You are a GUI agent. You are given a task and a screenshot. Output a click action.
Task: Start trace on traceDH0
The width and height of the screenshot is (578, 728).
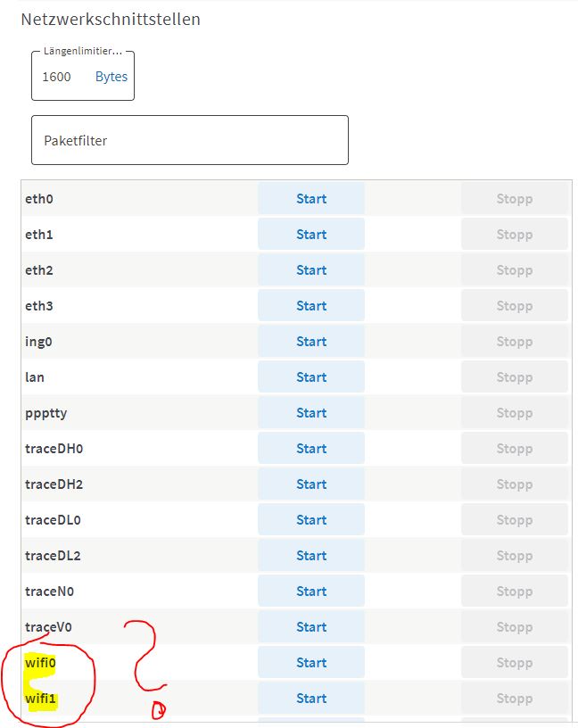[311, 449]
